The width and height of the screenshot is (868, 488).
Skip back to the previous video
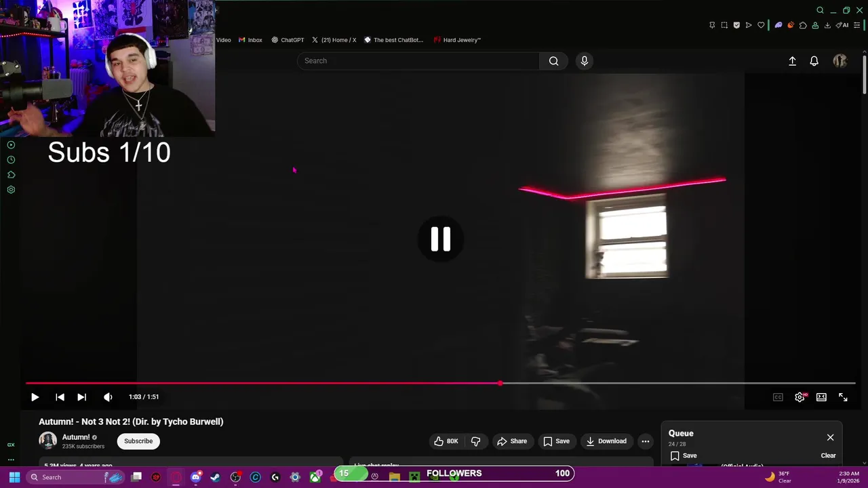point(60,397)
